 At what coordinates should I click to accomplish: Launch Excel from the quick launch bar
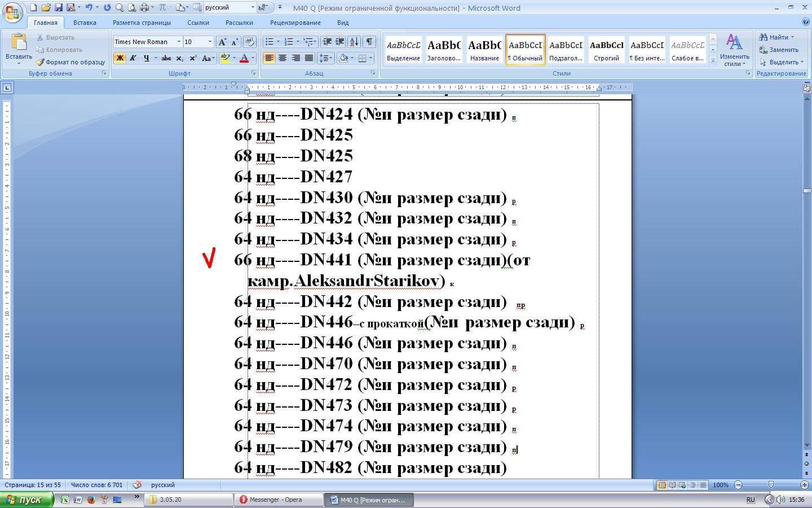coord(65,500)
